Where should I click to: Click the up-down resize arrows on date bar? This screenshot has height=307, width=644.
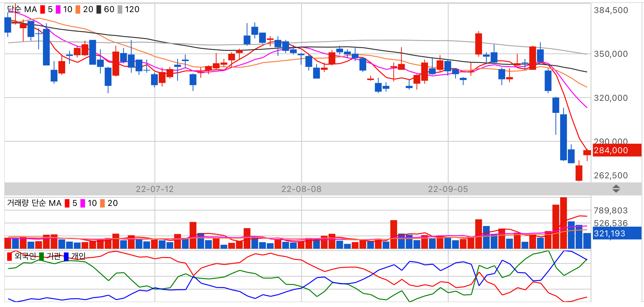click(616, 189)
